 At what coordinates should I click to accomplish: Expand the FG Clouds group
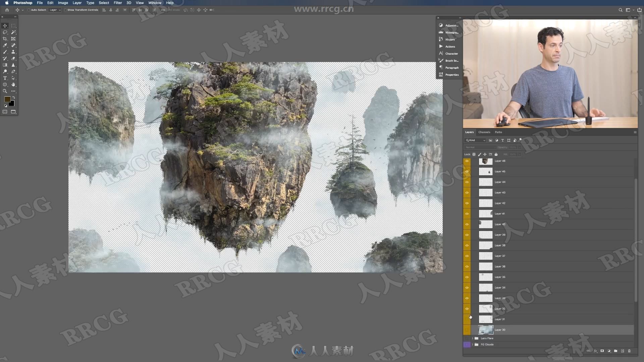point(473,345)
